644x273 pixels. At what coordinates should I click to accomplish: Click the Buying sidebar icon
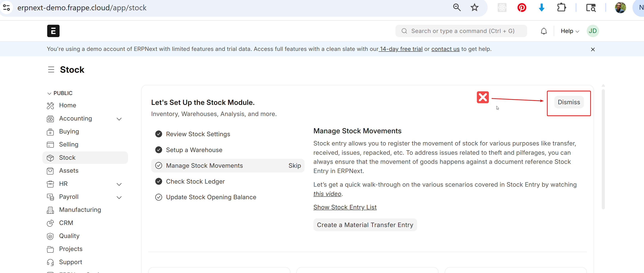(50, 132)
